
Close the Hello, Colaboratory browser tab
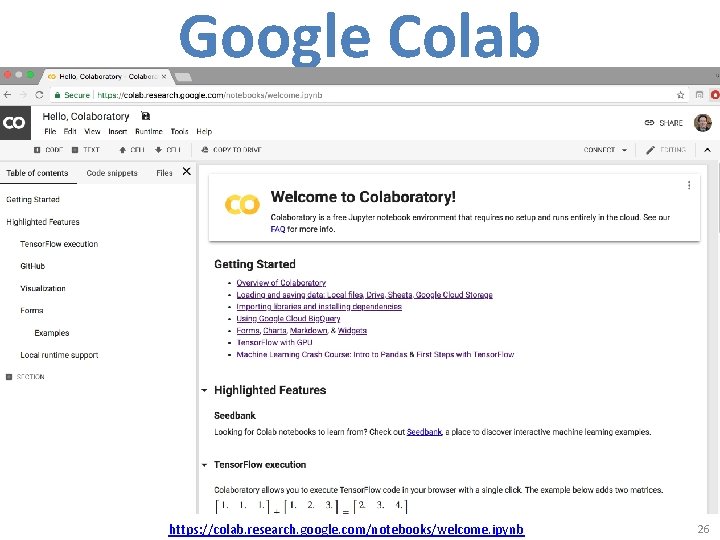point(164,76)
